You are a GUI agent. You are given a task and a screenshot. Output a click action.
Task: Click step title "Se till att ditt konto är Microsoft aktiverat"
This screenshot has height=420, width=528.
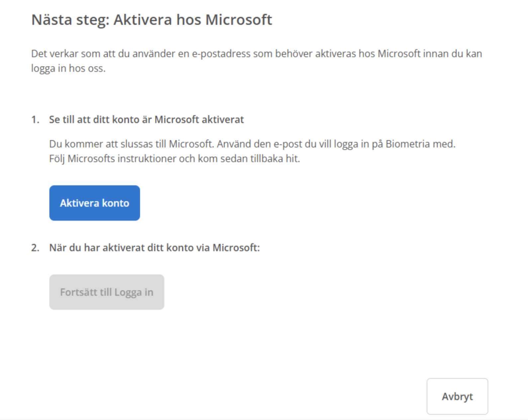tap(146, 120)
